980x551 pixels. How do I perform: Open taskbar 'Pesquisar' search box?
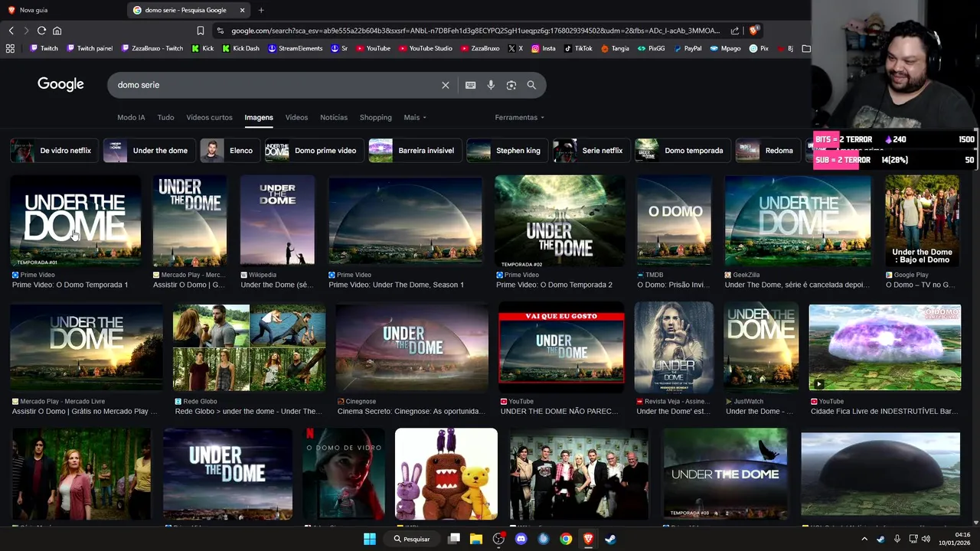click(x=412, y=539)
